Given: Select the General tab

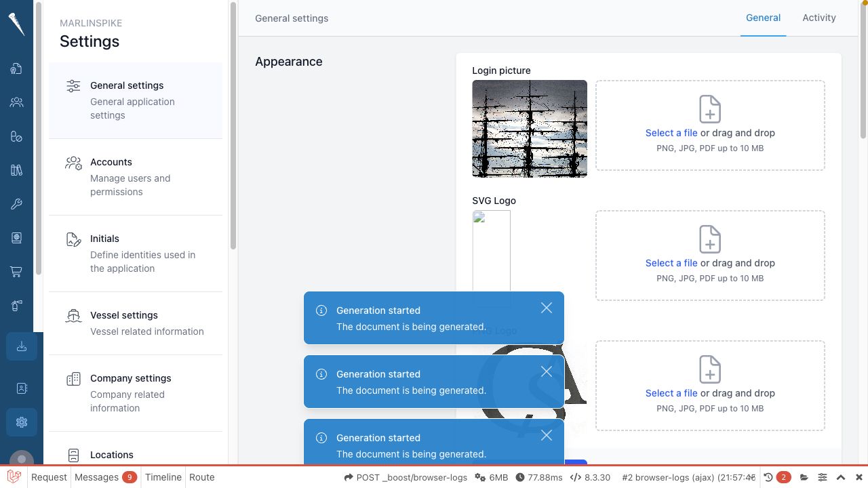Looking at the screenshot, I should tap(763, 18).
